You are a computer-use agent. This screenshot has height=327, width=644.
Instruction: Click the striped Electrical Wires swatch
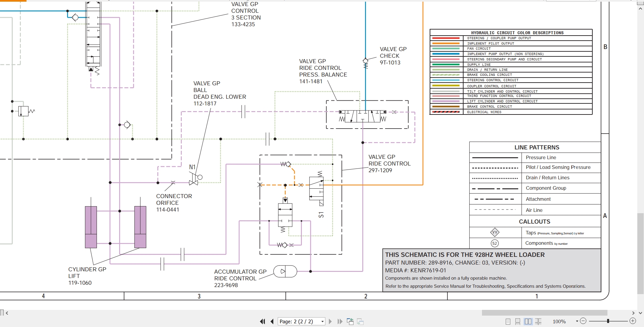pos(446,112)
